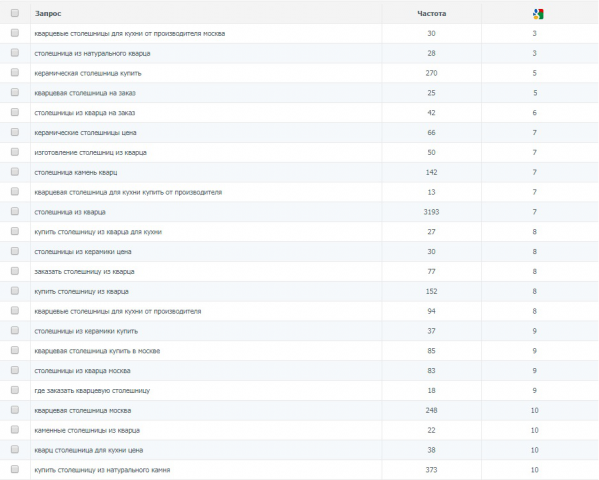Tick the checkbox for 'столешница из кварца'
Screen dimensions: 599x480
15,211
